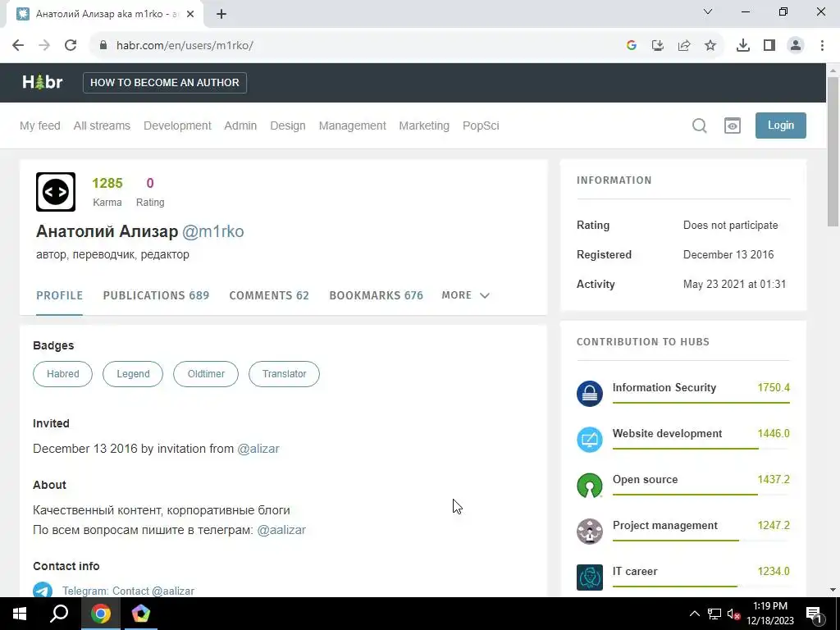This screenshot has width=840, height=630.
Task: Select All streams in navigation
Action: [102, 126]
